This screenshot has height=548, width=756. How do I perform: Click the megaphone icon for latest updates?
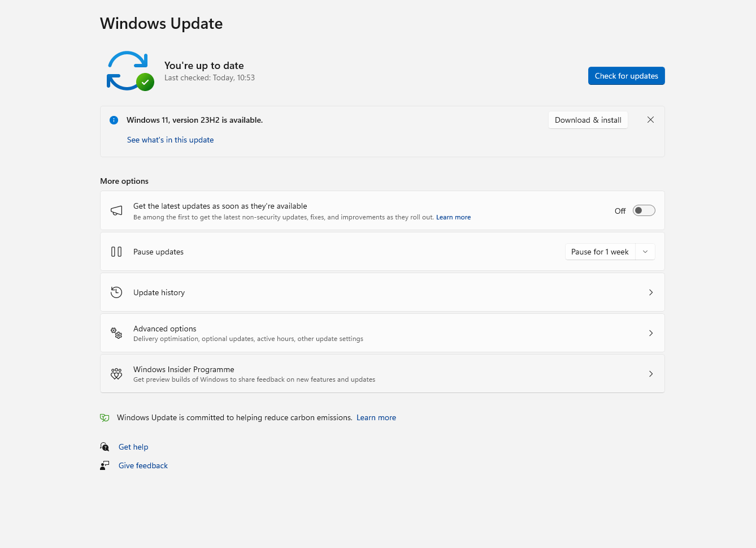116,210
